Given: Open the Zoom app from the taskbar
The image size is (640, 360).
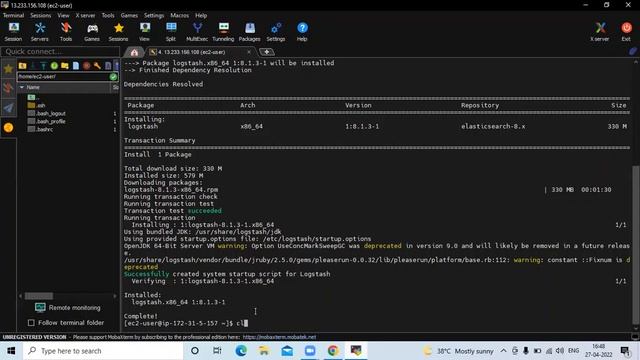Looking at the screenshot, I should pyautogui.click(x=310, y=351).
